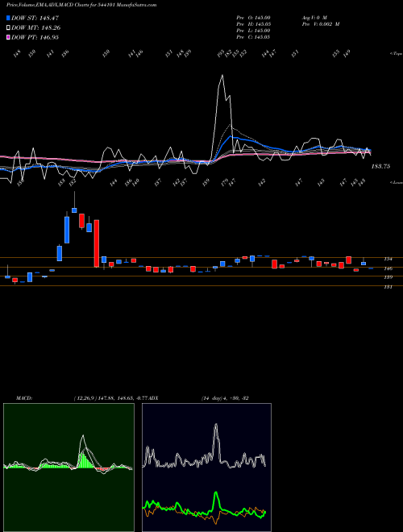
Task: Select the 'DOW ST: 148.47' legend text
Action: 35,18
